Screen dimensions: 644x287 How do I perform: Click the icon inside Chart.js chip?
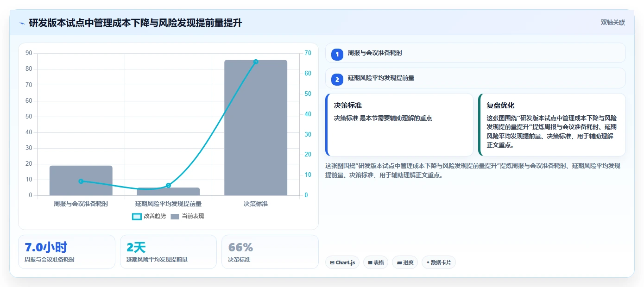point(332,262)
